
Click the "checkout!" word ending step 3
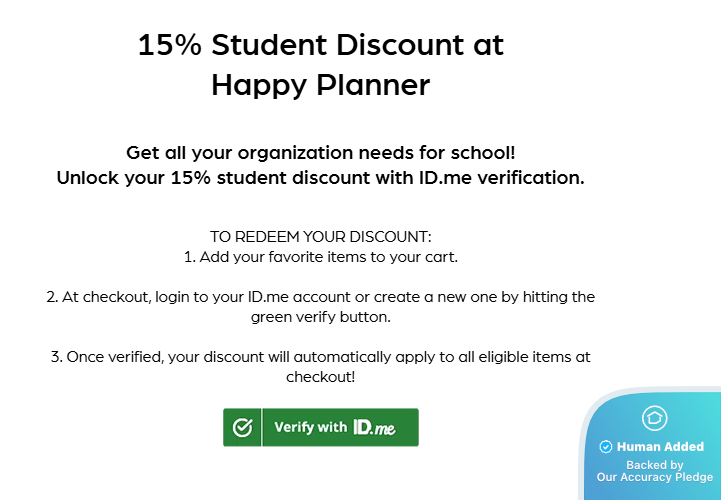pyautogui.click(x=320, y=377)
